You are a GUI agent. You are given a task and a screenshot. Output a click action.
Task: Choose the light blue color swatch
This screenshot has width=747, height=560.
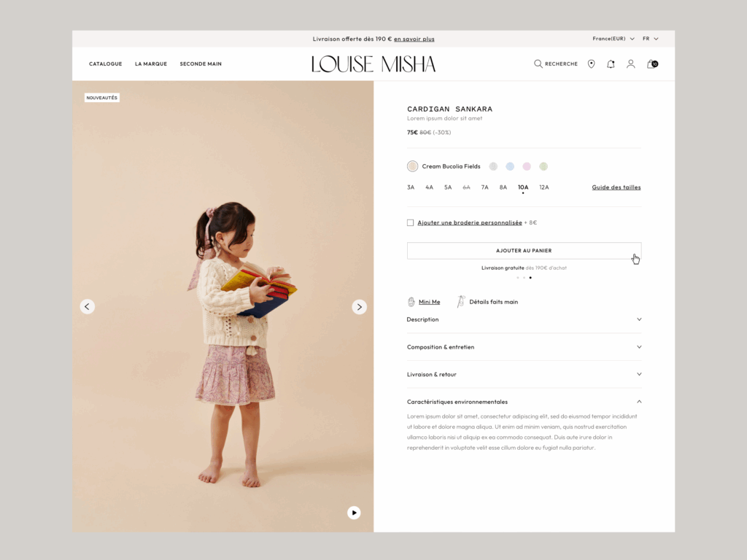pos(510,166)
